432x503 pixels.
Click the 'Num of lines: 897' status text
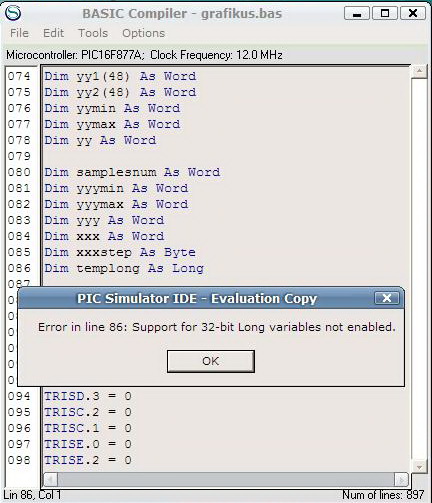383,495
